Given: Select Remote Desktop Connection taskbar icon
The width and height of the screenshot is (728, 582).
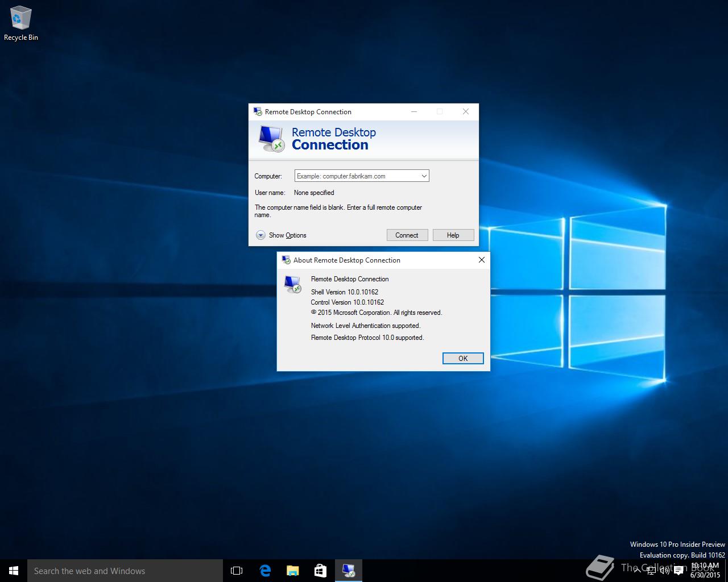Looking at the screenshot, I should coord(348,571).
